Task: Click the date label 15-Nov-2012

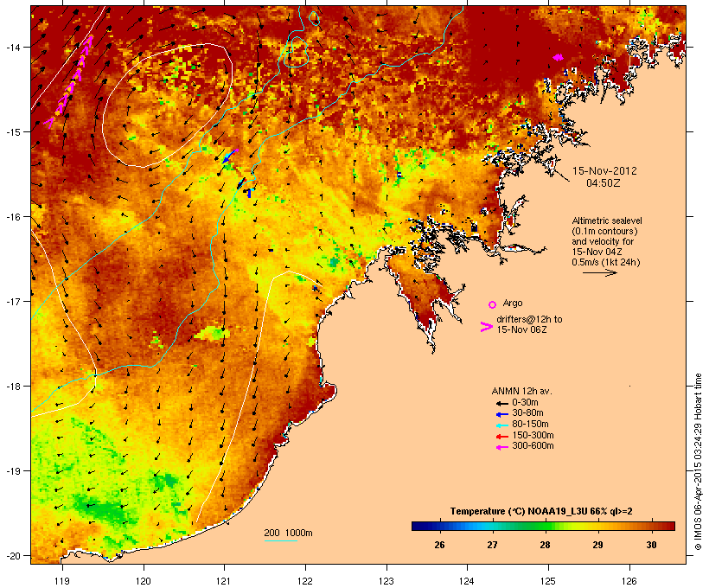Action: coord(604,171)
